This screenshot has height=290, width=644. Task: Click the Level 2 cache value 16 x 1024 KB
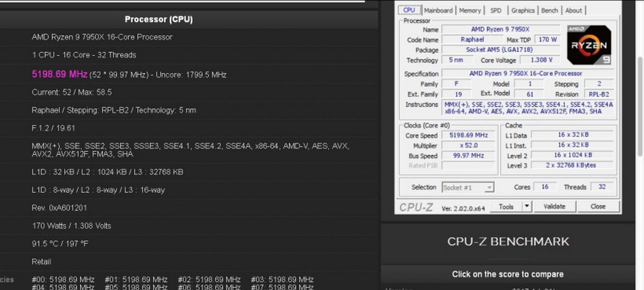pyautogui.click(x=572, y=155)
